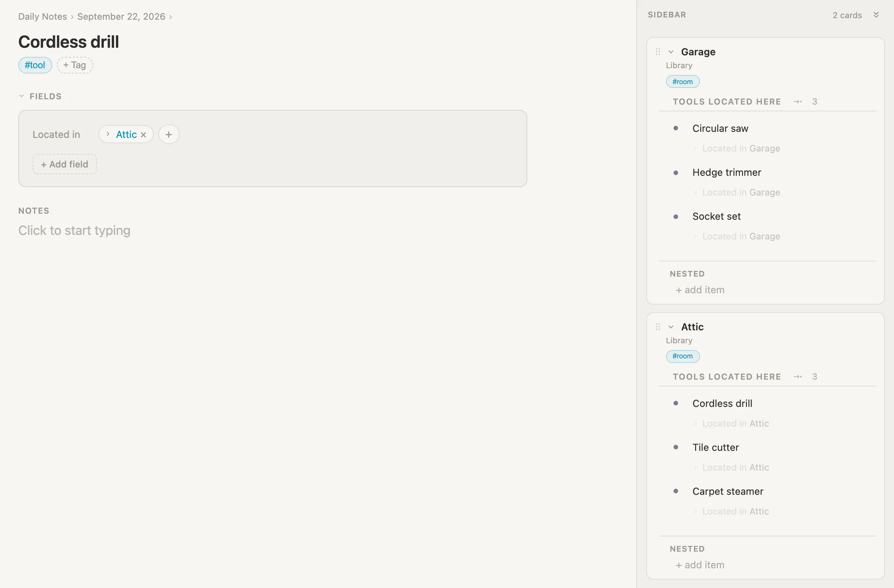Open Tile cutter item
Viewport: 894px width, 588px height.
point(716,447)
